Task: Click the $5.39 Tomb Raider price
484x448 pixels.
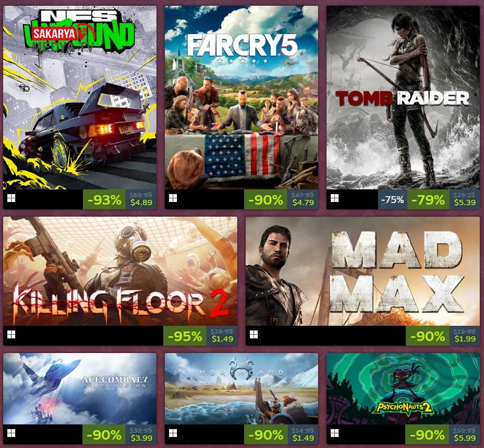Action: [465, 202]
